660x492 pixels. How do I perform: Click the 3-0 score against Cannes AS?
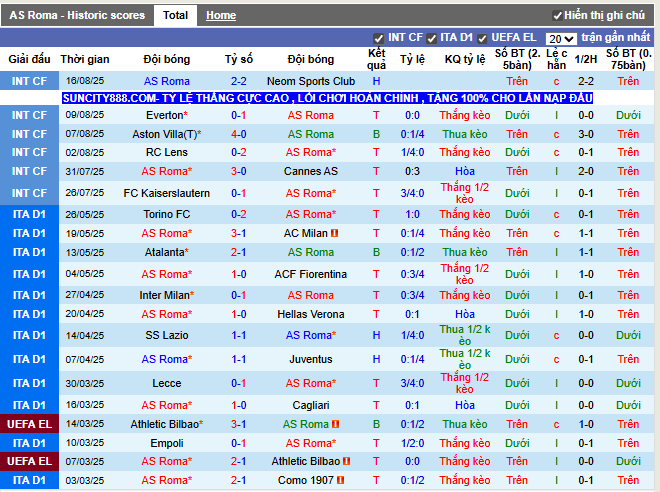pos(239,171)
